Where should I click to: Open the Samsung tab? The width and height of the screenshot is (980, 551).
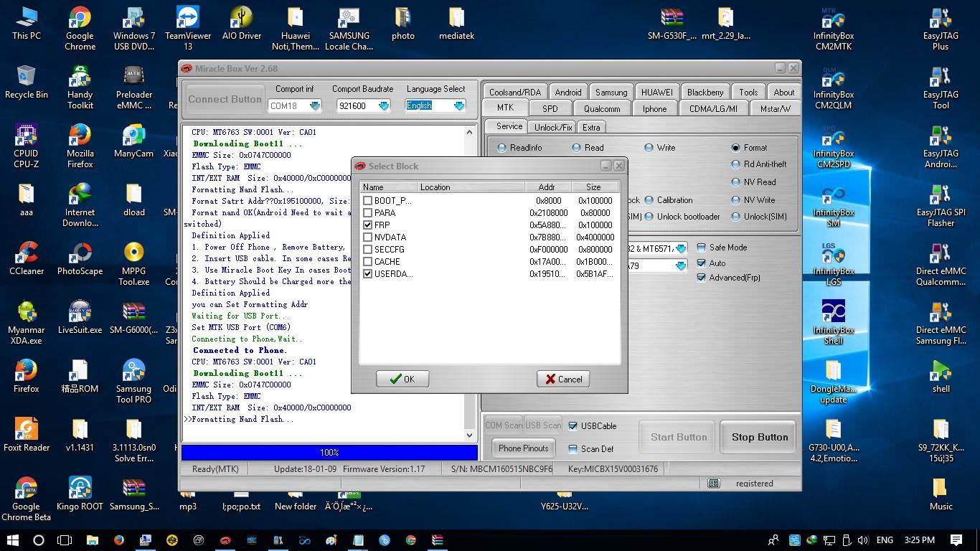(611, 93)
